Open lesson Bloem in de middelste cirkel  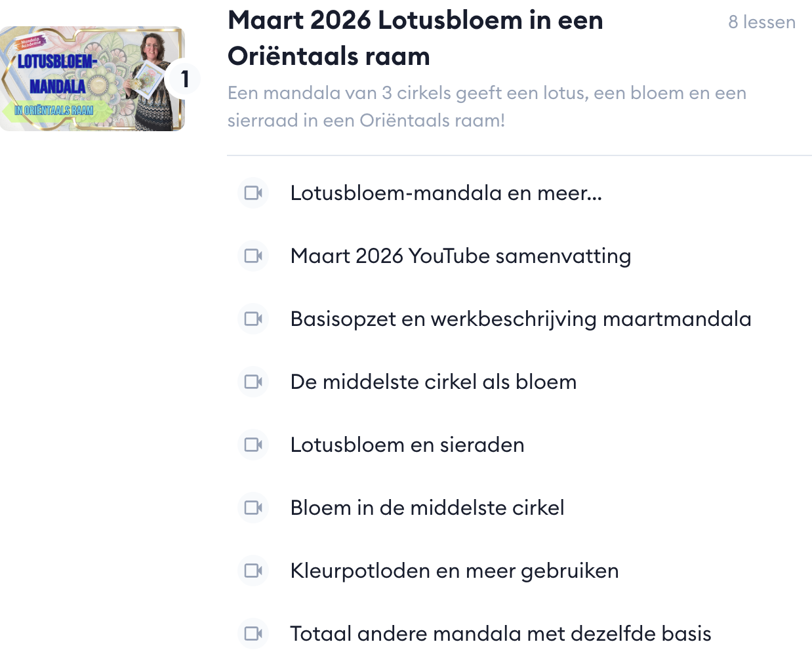tap(427, 508)
